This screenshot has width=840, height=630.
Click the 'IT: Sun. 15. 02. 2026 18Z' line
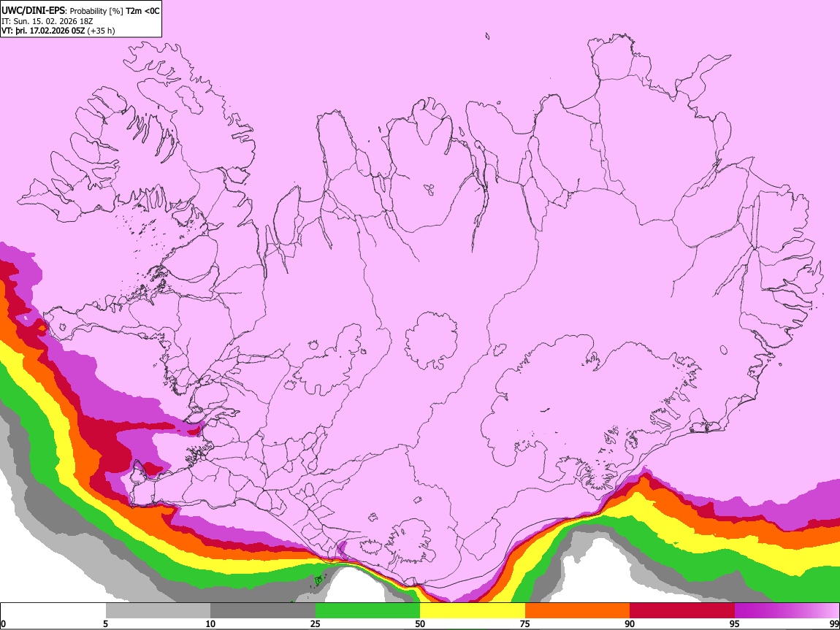[x=47, y=21]
